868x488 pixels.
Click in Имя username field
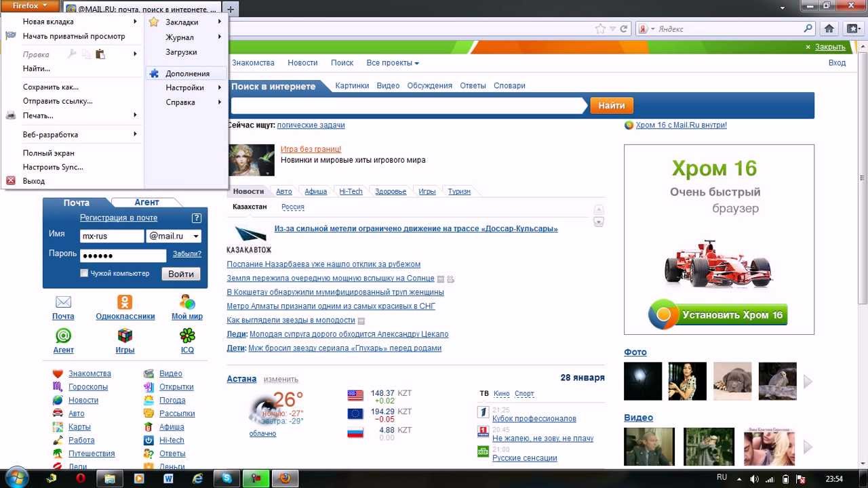point(112,236)
